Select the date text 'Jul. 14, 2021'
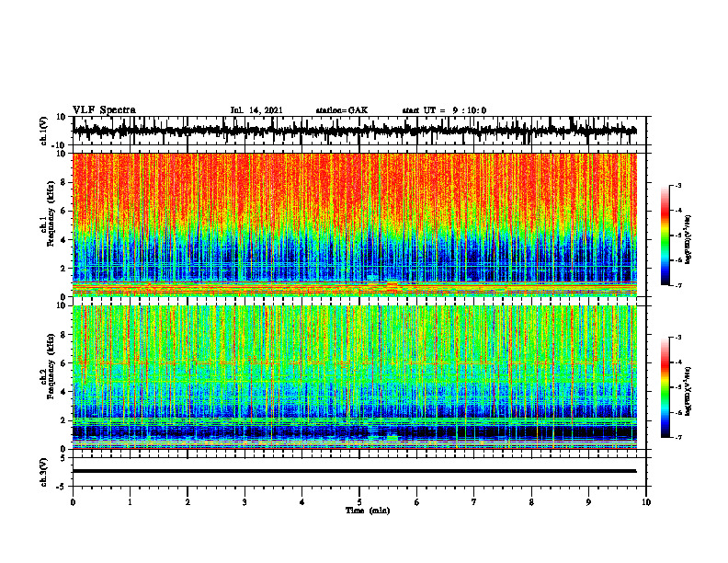Screen dimensions: 728x563 pyautogui.click(x=256, y=110)
